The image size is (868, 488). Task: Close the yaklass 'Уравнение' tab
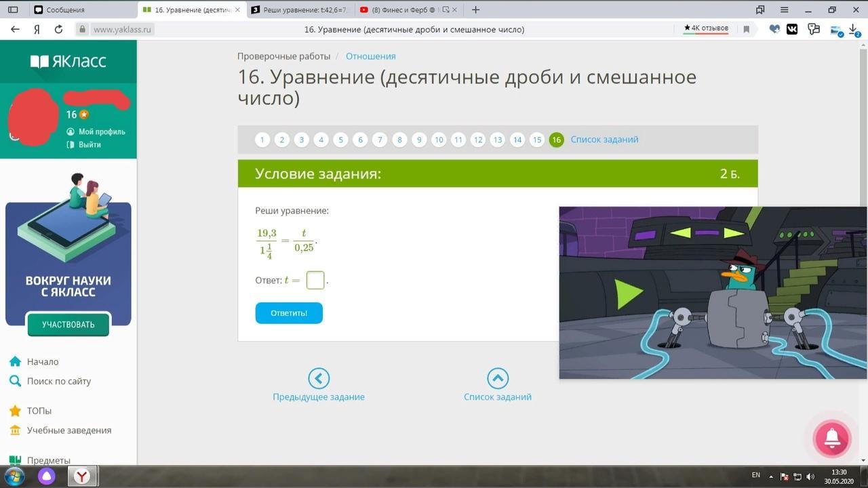[238, 10]
